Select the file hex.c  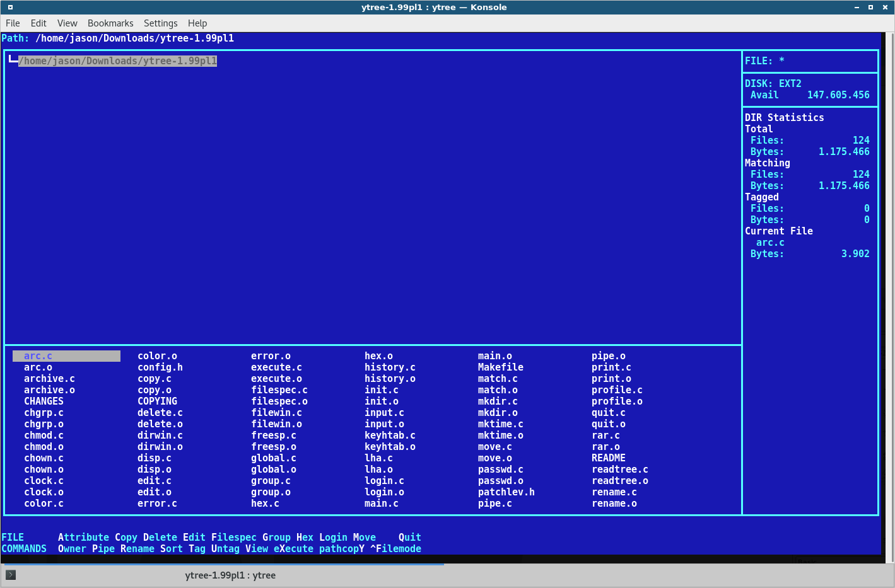(x=266, y=504)
